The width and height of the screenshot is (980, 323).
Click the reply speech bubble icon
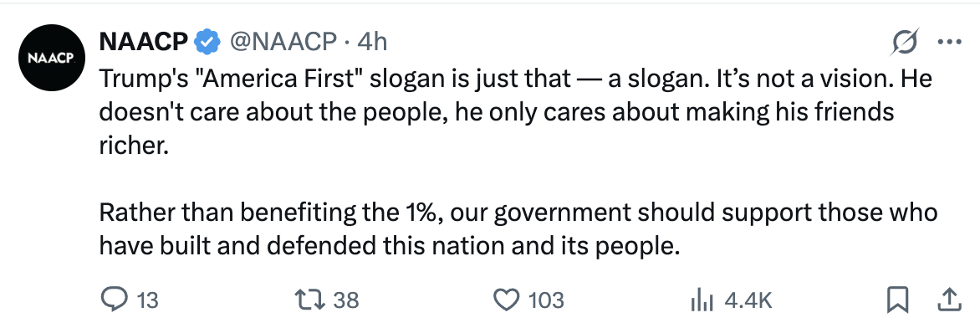coord(113,300)
